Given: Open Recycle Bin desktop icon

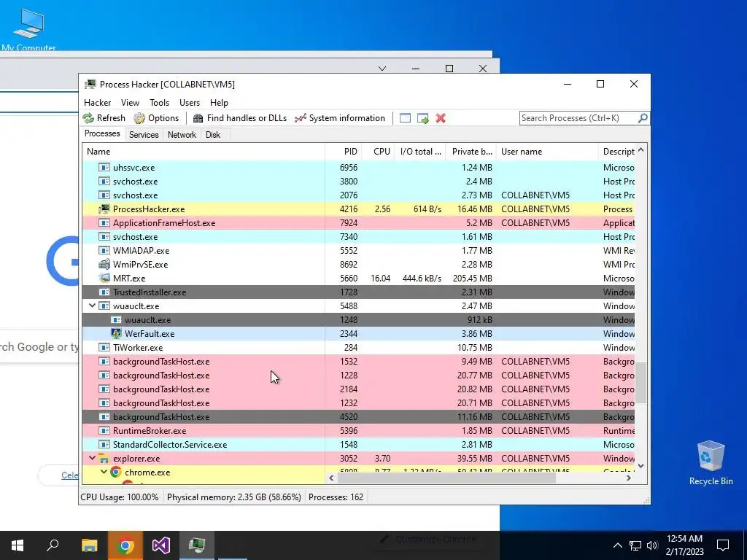Looking at the screenshot, I should click(x=711, y=463).
